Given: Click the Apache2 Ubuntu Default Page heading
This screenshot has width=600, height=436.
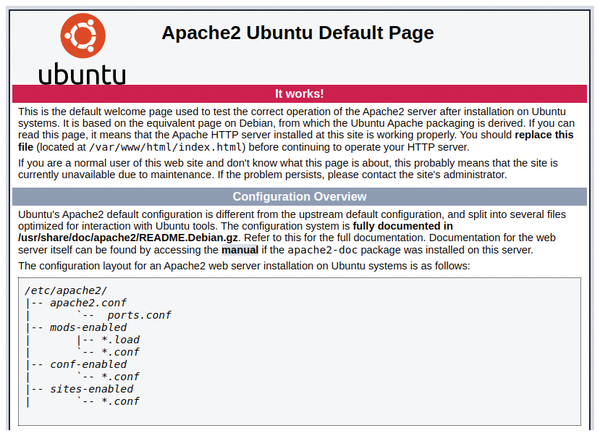Looking at the screenshot, I should 298,33.
